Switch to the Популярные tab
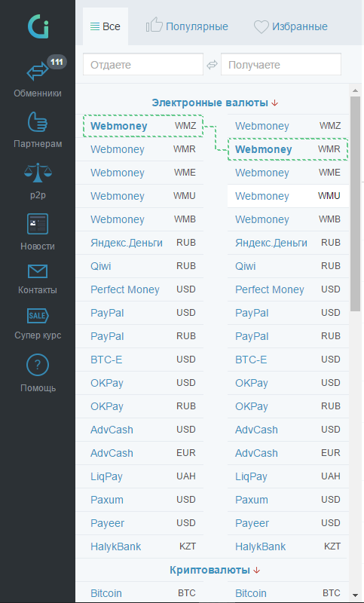364x603 pixels. pyautogui.click(x=187, y=26)
